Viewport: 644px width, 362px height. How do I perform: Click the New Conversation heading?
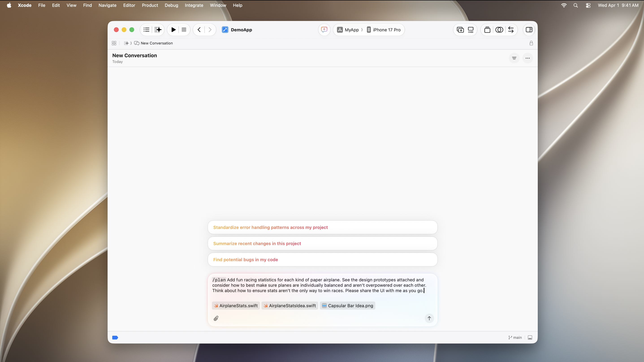134,56
